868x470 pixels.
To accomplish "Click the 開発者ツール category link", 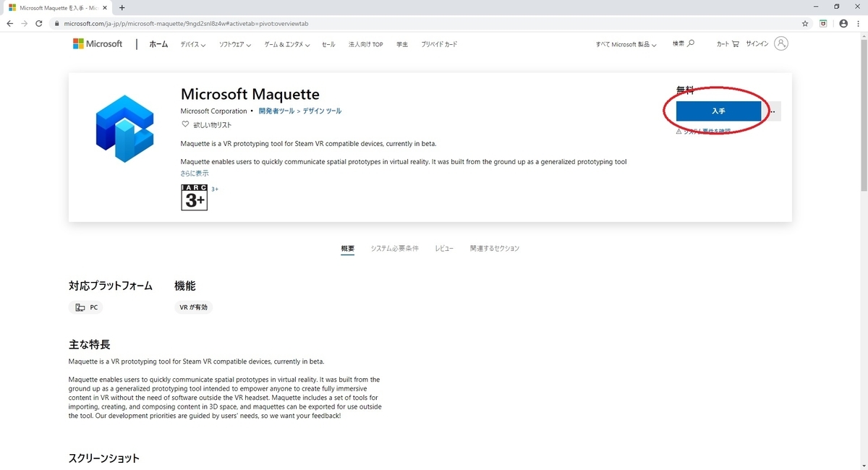I will point(276,111).
